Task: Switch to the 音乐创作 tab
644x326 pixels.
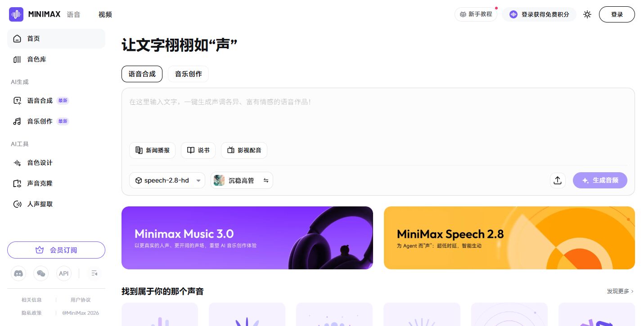Action: tap(188, 74)
